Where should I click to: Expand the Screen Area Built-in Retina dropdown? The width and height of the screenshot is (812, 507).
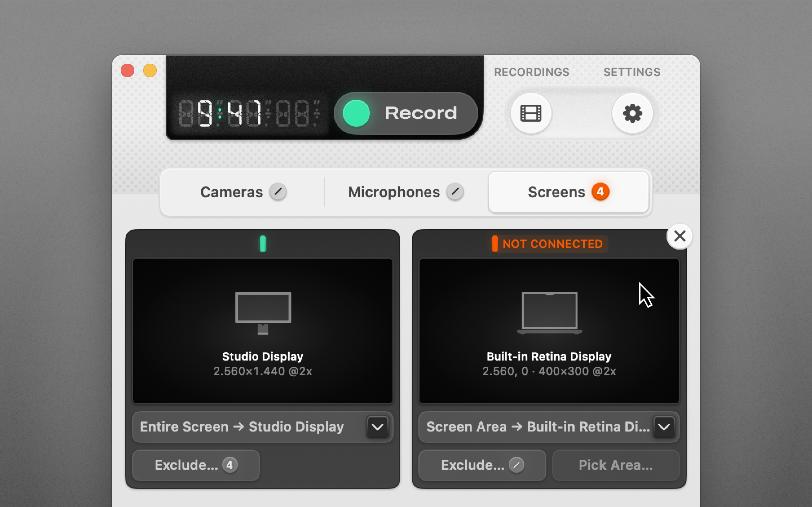point(664,427)
